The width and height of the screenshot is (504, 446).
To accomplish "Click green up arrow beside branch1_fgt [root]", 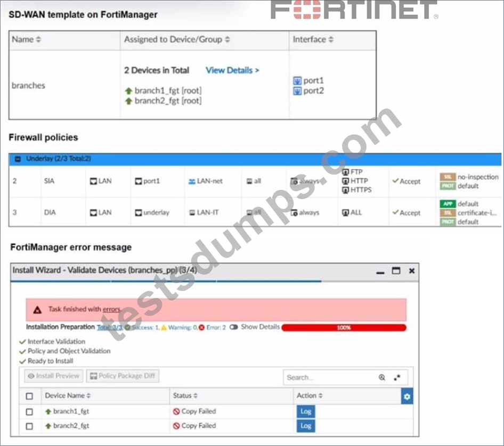I will pyautogui.click(x=128, y=91).
